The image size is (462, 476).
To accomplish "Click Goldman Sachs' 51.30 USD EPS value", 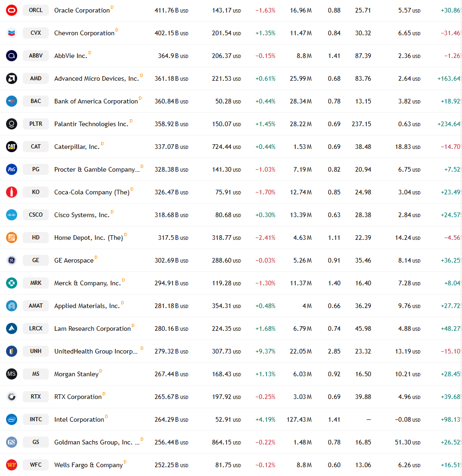I will coord(408,442).
